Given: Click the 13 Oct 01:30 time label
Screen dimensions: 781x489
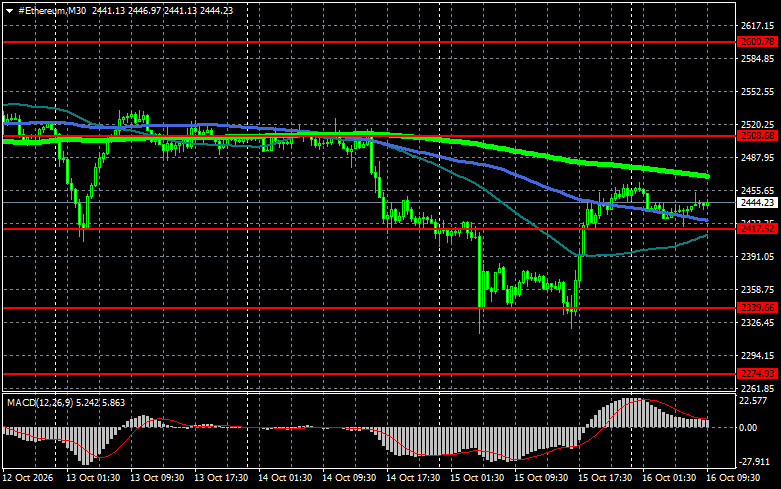Looking at the screenshot, I should [93, 478].
